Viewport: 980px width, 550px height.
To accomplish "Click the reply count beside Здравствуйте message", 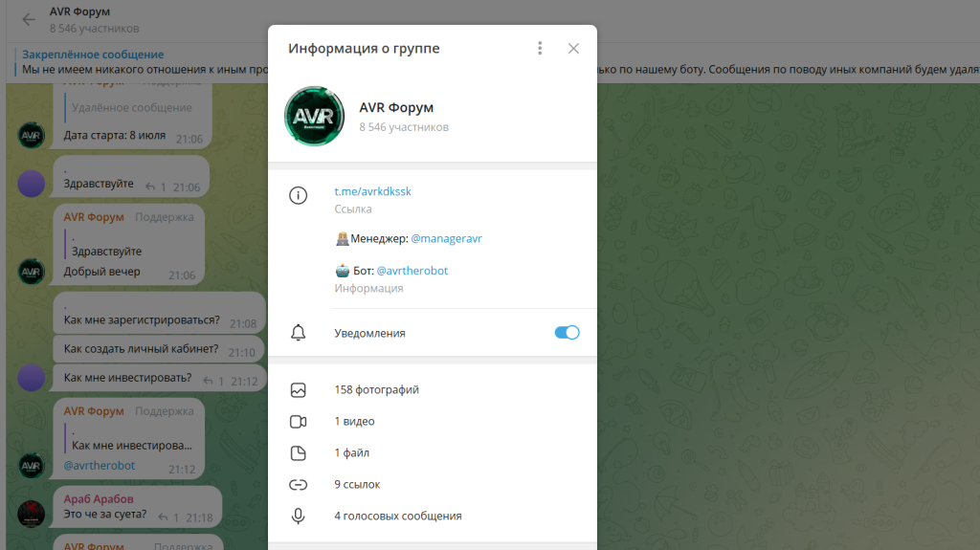I will click(x=156, y=187).
